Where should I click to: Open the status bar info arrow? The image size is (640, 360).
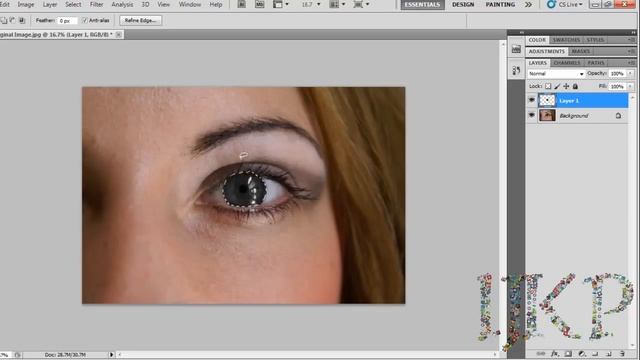pos(111,355)
